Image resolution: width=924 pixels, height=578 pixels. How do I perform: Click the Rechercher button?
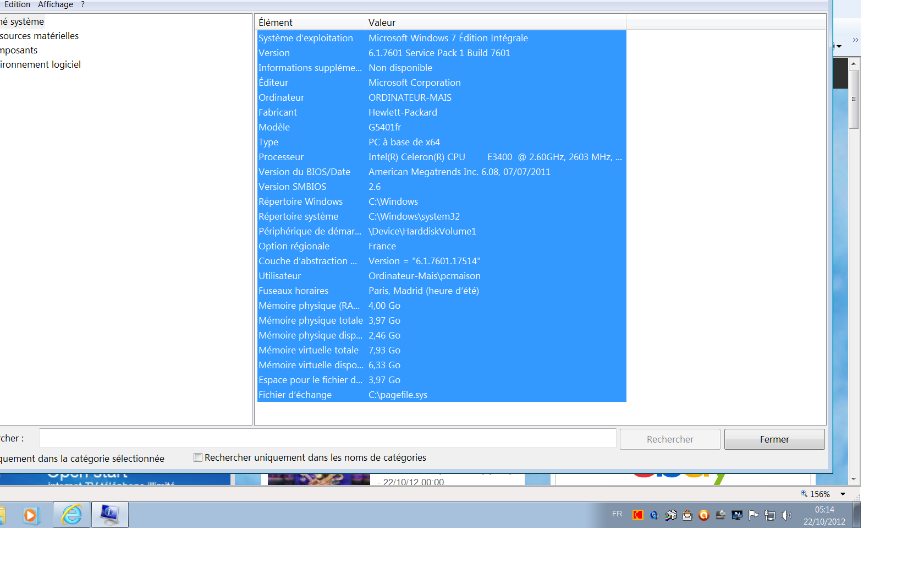click(670, 439)
